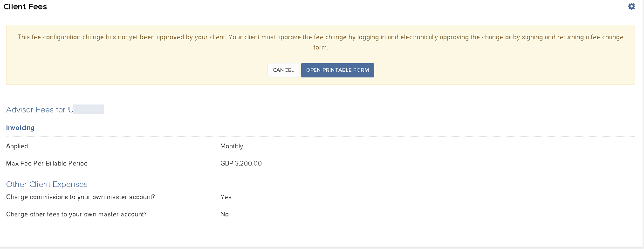The image size is (644, 249).
Task: Select the Client Fees panel title
Action: click(x=25, y=7)
